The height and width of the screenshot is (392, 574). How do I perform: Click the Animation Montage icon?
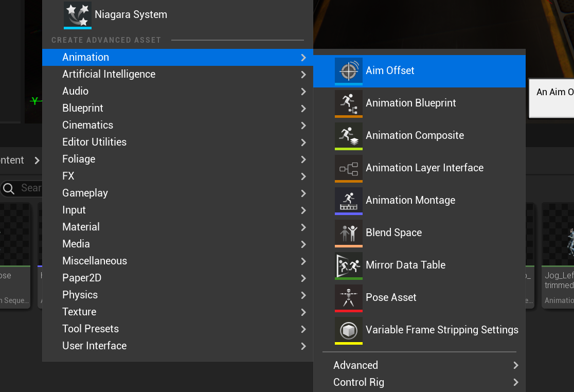click(x=349, y=201)
